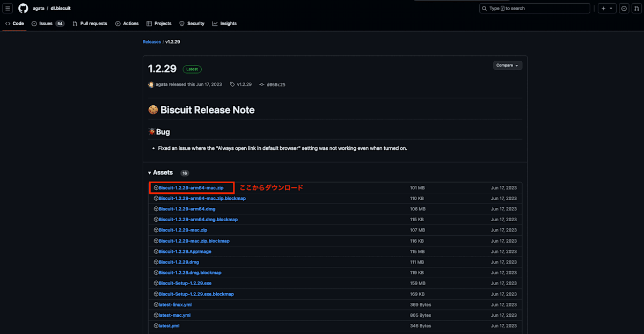Click the 110 KB size value
The image size is (644, 334).
coord(418,198)
